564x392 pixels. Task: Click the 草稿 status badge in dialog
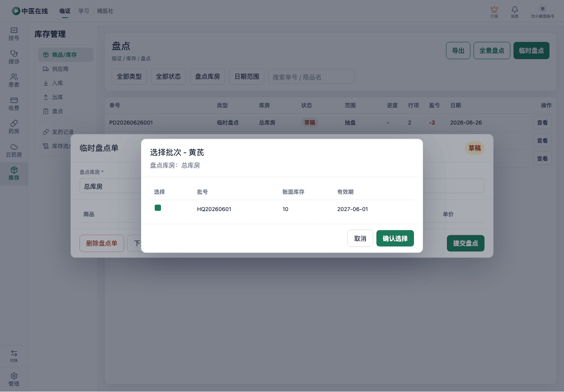[475, 148]
